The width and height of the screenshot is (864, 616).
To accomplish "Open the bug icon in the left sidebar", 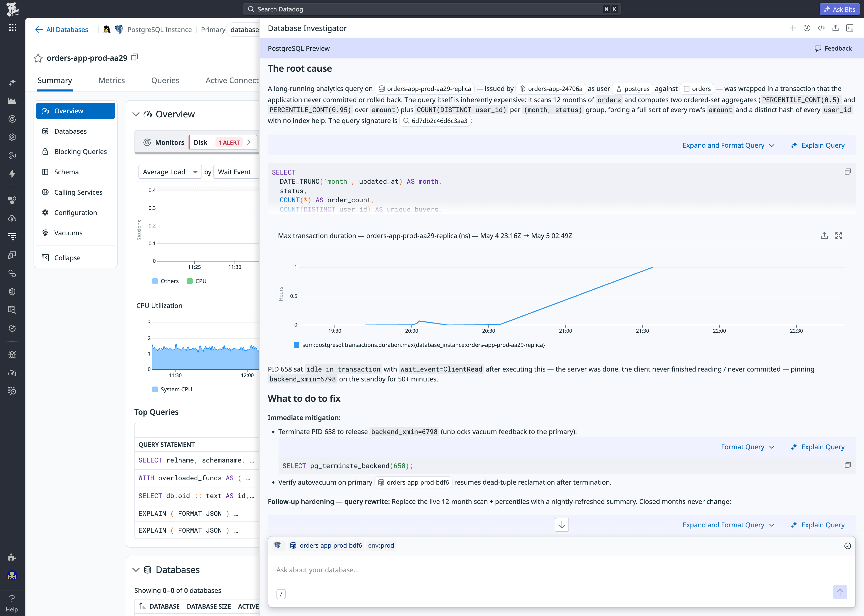I will tap(12, 355).
